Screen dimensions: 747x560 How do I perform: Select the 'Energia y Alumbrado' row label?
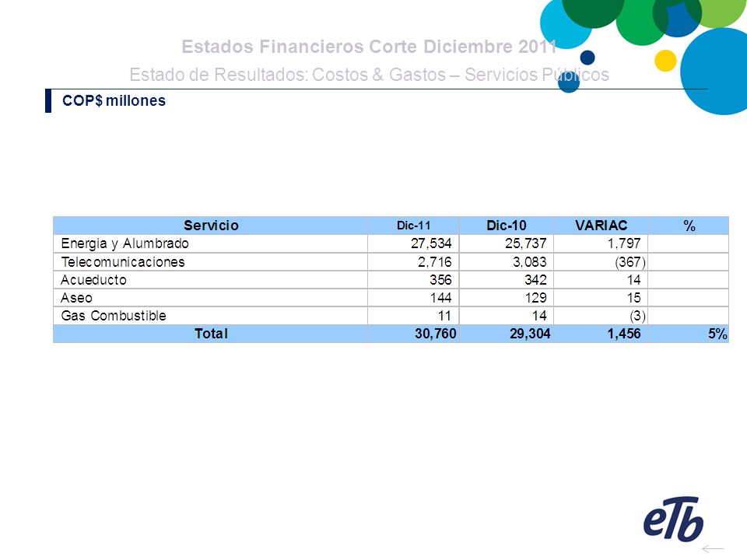tap(124, 243)
